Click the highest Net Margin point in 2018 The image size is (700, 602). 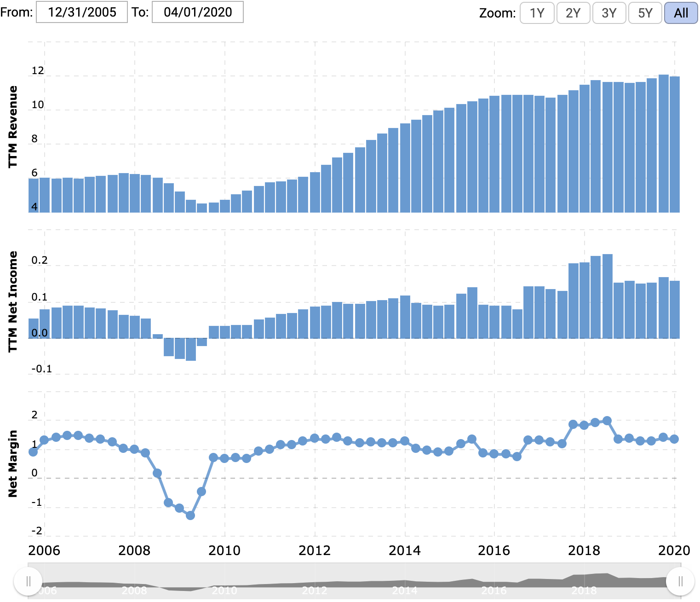click(607, 421)
